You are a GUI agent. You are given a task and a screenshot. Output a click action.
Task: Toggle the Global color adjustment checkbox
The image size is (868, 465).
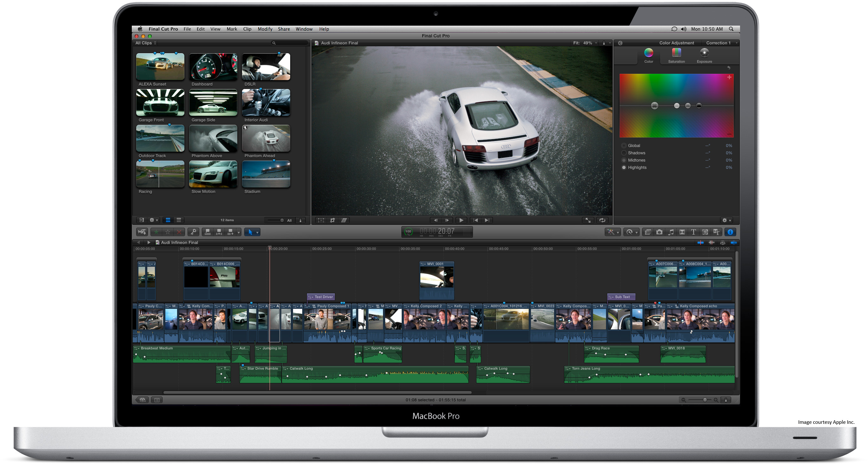click(623, 145)
